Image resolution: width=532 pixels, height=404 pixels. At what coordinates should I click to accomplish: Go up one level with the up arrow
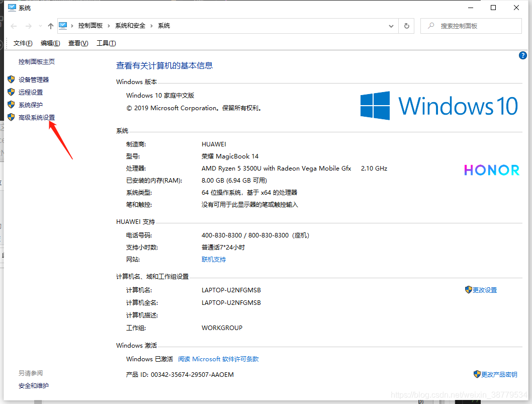(x=51, y=26)
